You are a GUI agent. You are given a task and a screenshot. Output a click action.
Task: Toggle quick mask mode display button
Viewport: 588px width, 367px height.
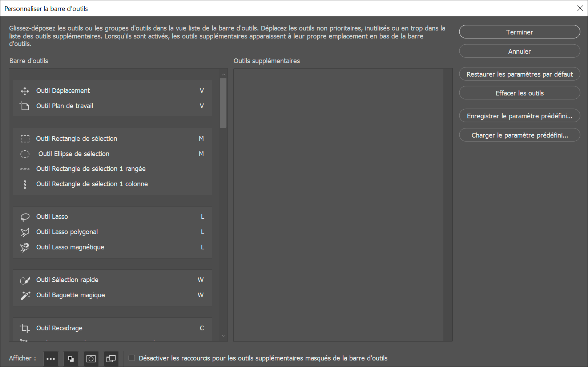91,359
